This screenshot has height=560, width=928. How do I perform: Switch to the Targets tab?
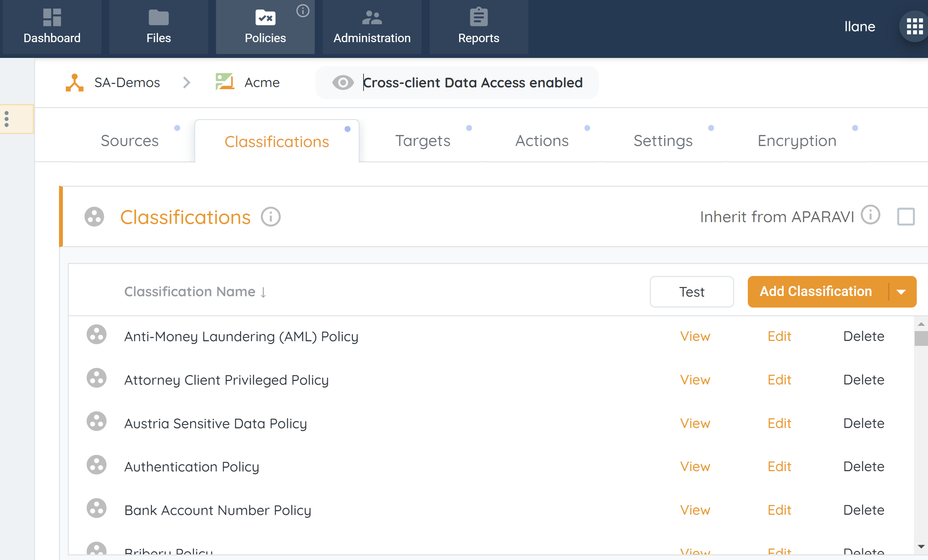tap(423, 141)
